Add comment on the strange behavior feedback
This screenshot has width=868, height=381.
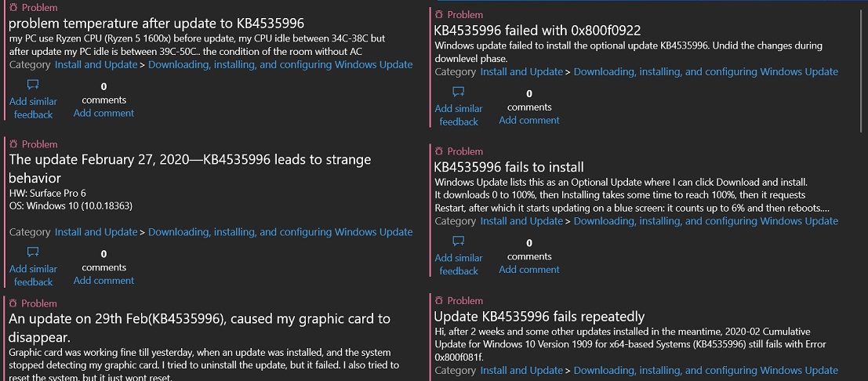[x=104, y=281]
